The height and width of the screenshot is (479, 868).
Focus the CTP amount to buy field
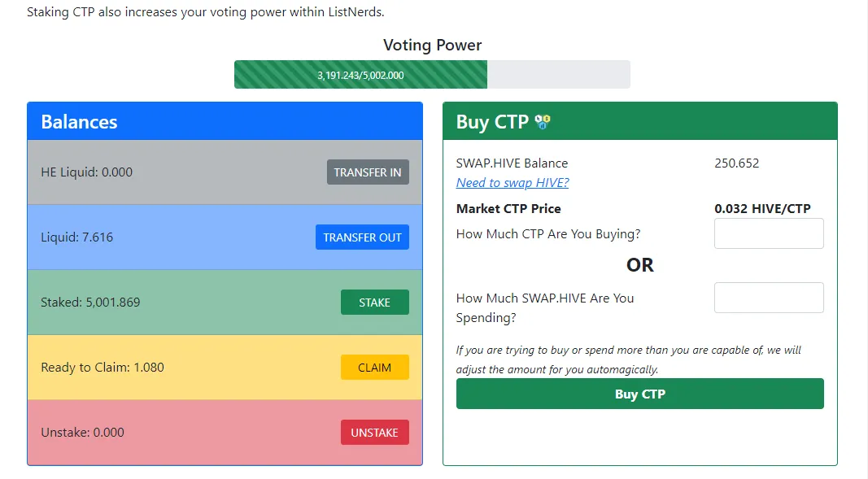tap(768, 233)
